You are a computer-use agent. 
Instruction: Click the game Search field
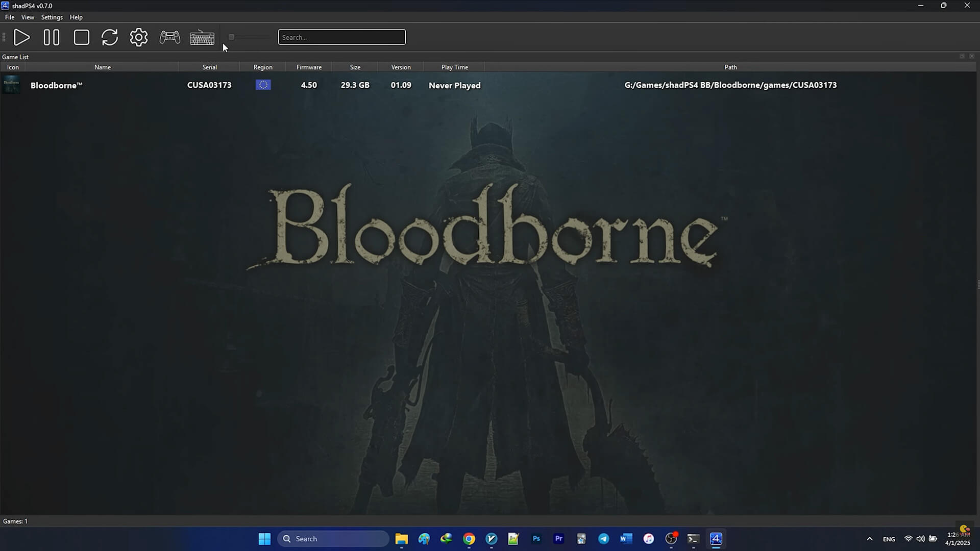pos(341,37)
